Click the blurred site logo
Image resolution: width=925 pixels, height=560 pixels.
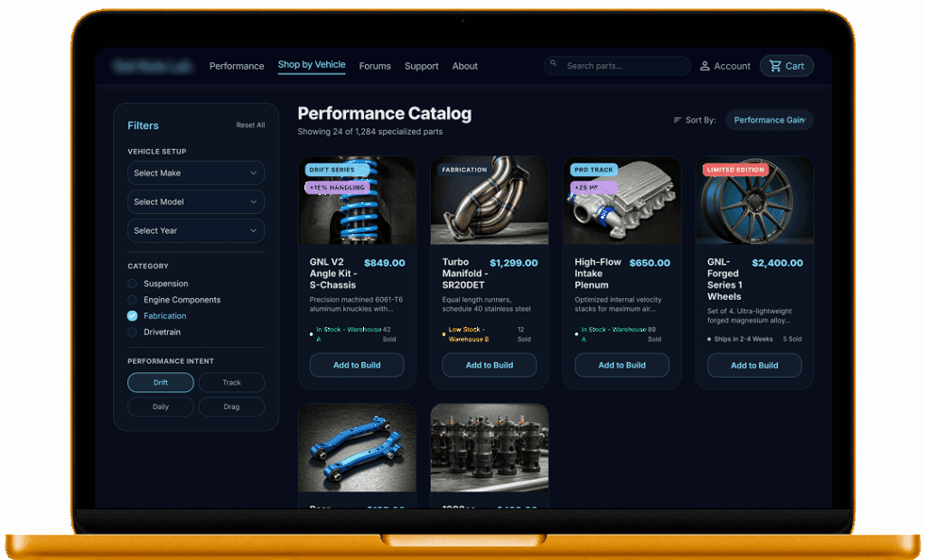[x=153, y=66]
